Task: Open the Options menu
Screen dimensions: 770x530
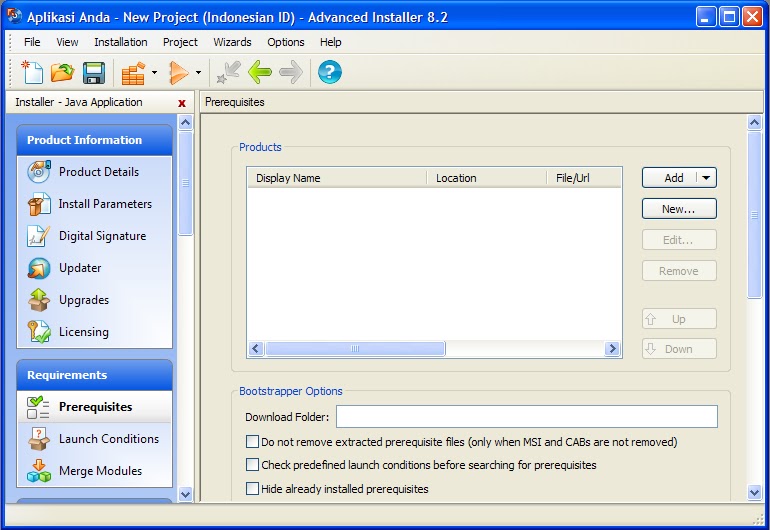Action: 286,42
